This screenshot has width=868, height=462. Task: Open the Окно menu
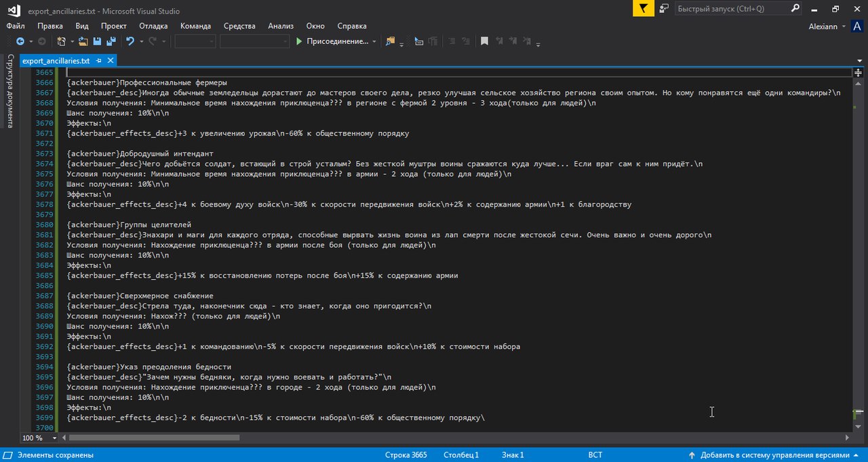pos(315,26)
